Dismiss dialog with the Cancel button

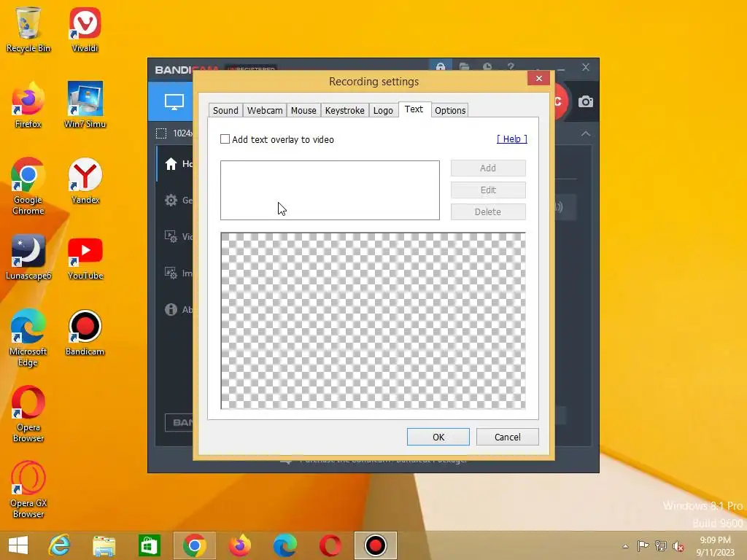pos(508,437)
